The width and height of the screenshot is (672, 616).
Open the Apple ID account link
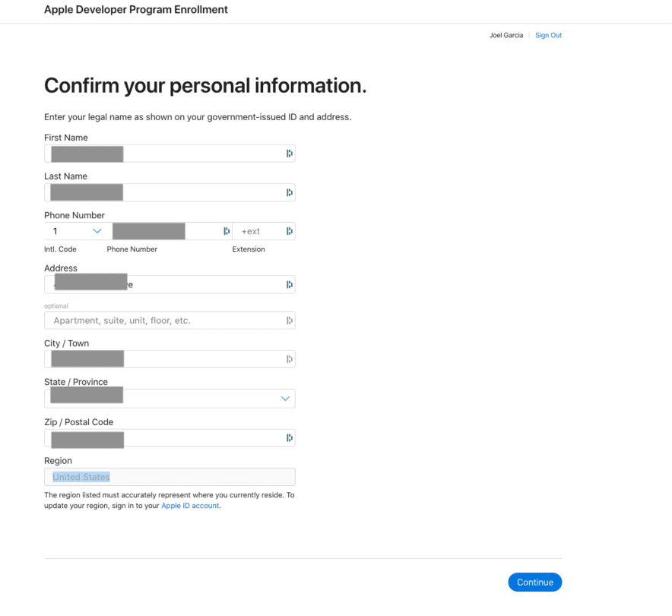tap(190, 506)
